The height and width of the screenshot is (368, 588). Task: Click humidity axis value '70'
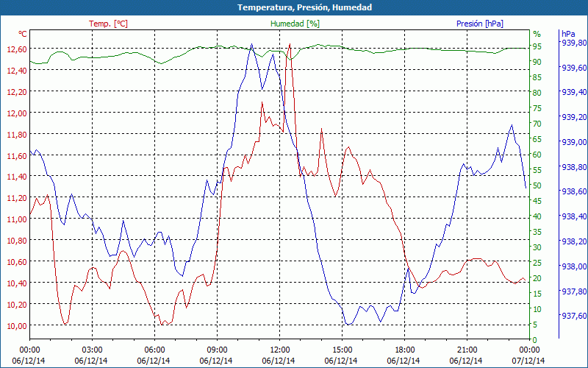(537, 124)
